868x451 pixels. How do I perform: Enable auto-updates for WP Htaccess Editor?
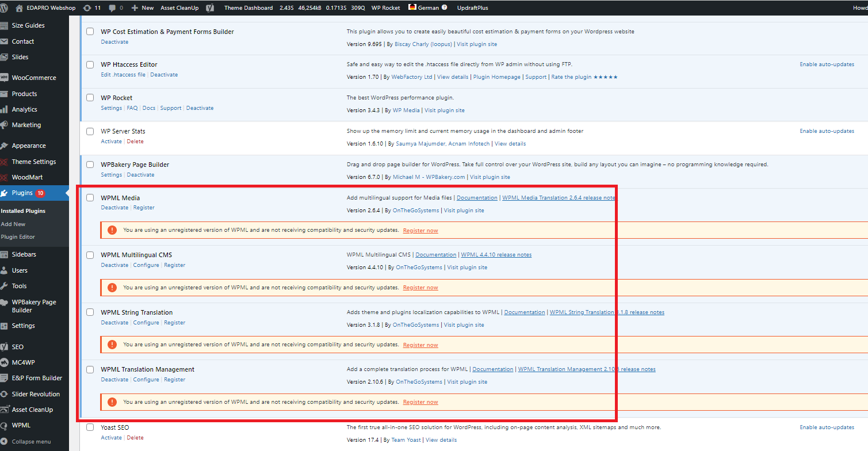pyautogui.click(x=827, y=64)
